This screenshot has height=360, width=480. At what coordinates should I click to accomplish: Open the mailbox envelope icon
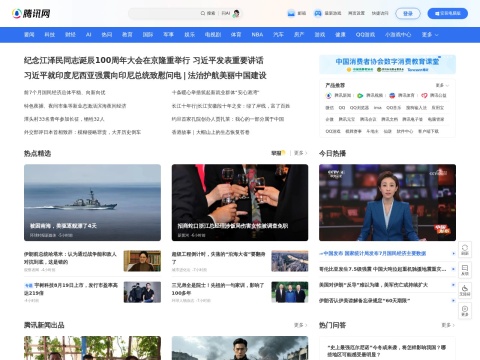(291, 13)
